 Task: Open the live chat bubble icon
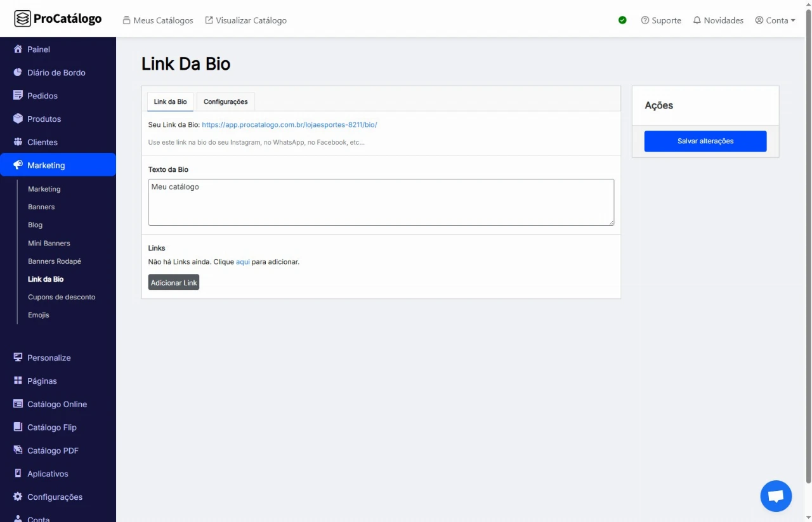(776, 496)
